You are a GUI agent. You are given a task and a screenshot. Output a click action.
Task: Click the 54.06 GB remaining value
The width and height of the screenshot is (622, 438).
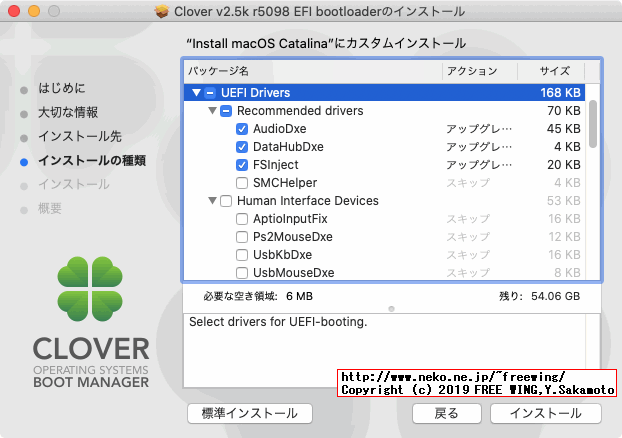point(555,296)
